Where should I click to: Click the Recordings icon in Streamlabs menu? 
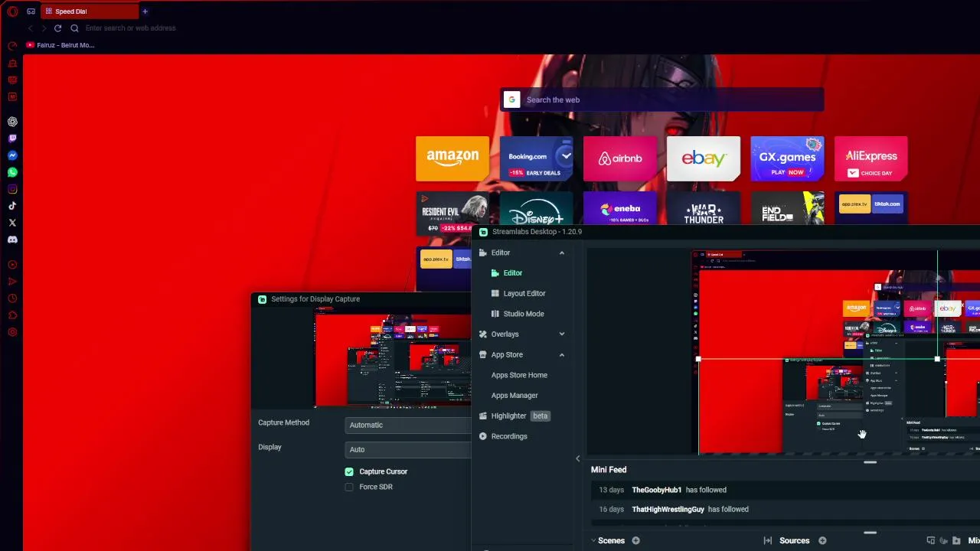coord(483,436)
